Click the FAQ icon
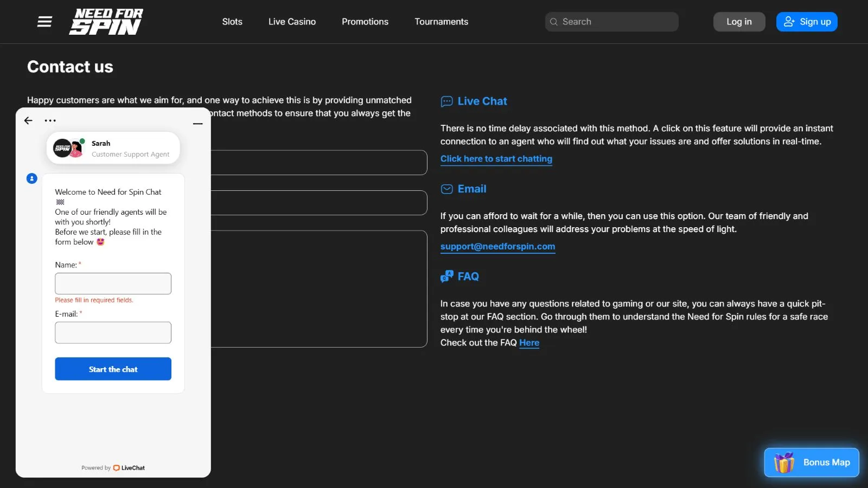 click(x=446, y=277)
